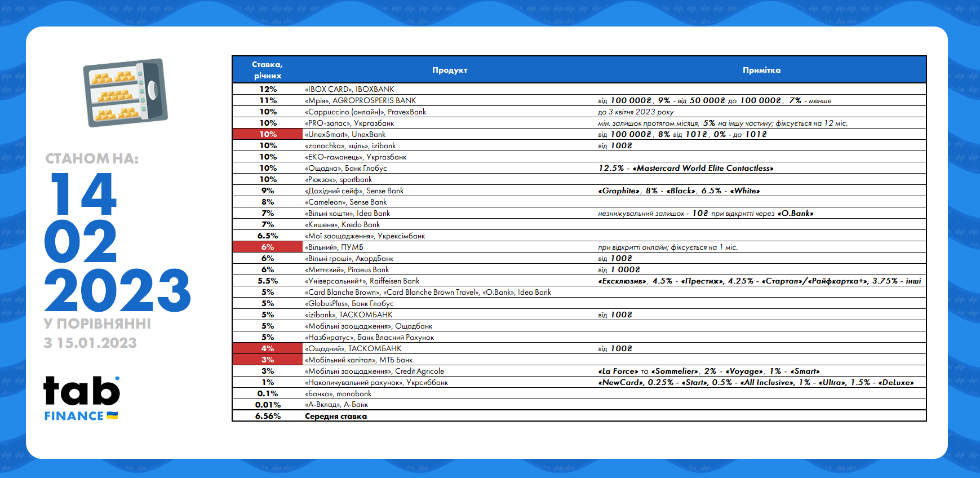Click the note «до 3 квітня 2023 року»

[636, 112]
